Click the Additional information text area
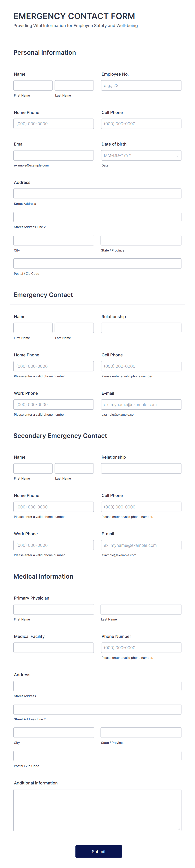 point(97,809)
